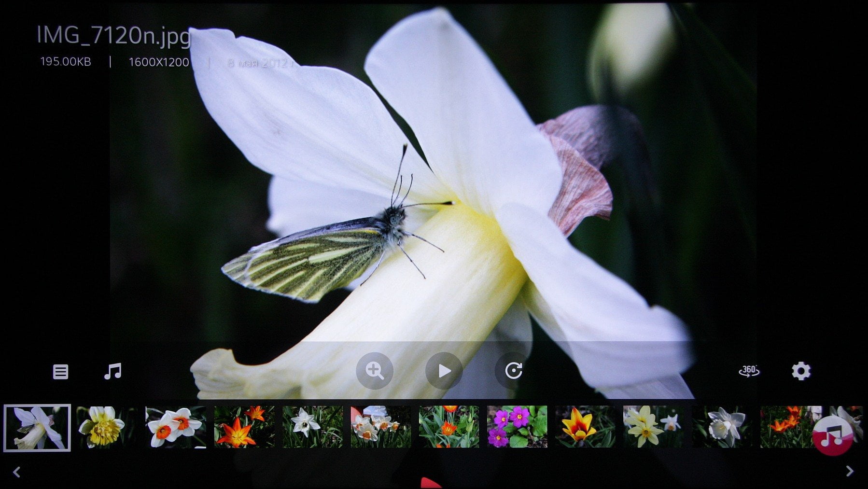This screenshot has height=489, width=868.
Task: Go to next thumbnails with right arrow
Action: pos(850,471)
